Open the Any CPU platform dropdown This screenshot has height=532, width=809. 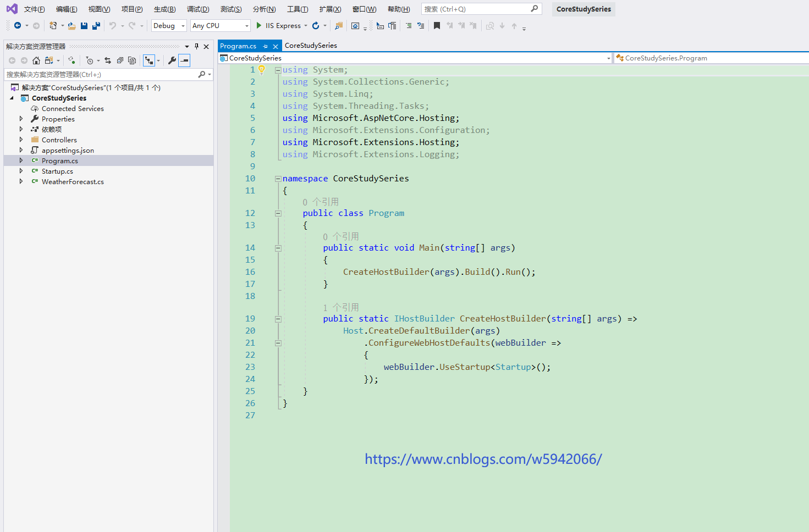(220, 26)
